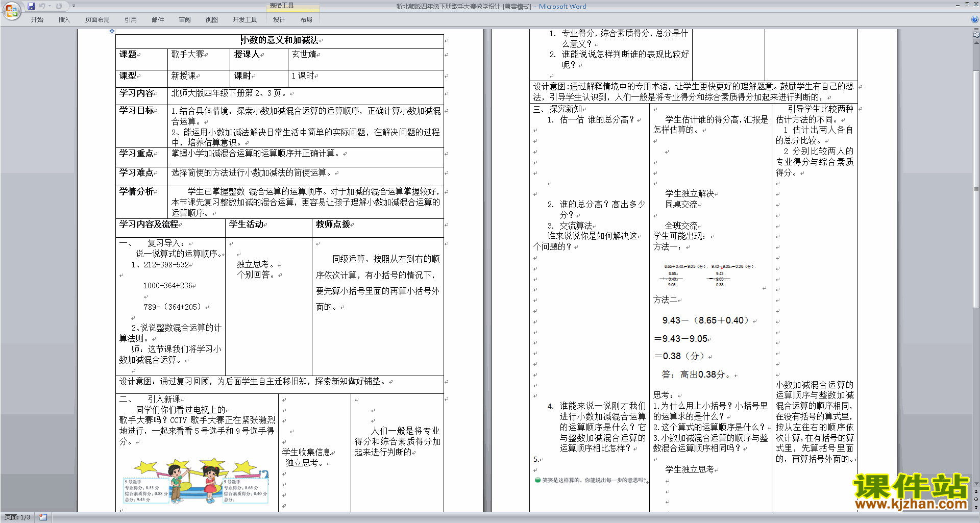Click the macro recording status icon
Viewport: 980px width, 523px height.
pos(43,517)
